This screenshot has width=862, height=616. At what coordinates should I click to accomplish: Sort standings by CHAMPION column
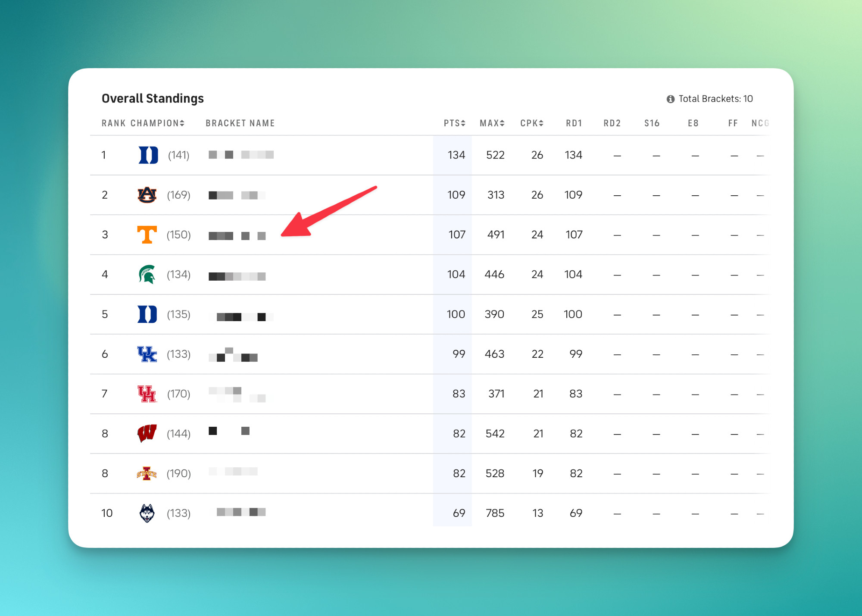point(157,123)
